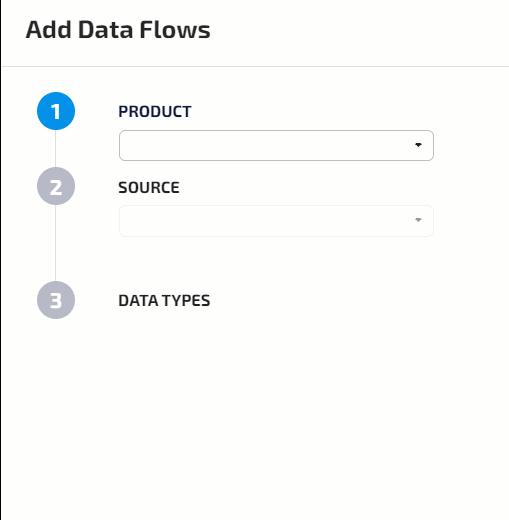Click the gray arrow in the SOURCE dropdown
This screenshot has width=509, height=520.
tap(418, 220)
